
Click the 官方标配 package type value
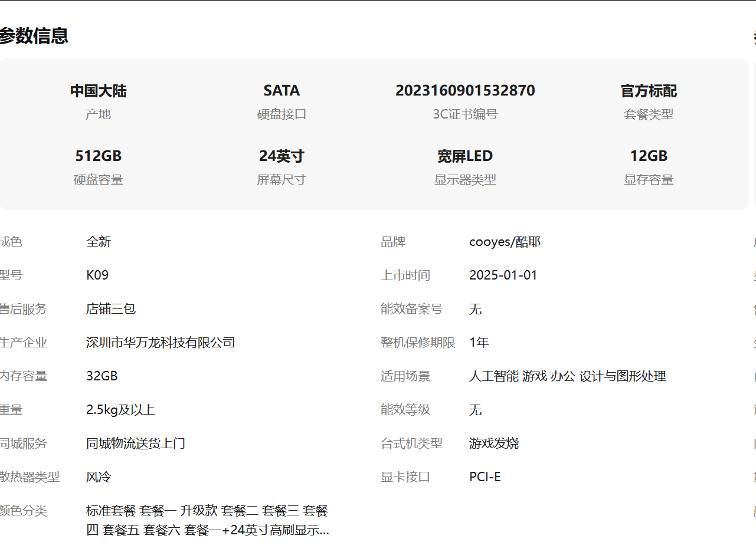(x=648, y=91)
